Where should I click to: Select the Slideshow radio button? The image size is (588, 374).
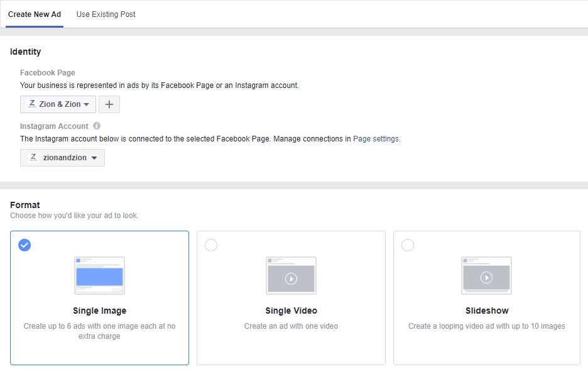[x=408, y=245]
